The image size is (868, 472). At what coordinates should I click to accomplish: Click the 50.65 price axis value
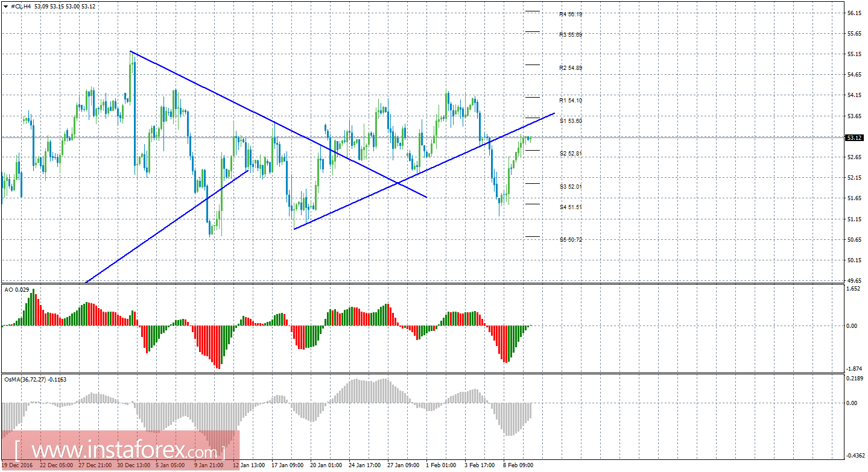coord(854,240)
